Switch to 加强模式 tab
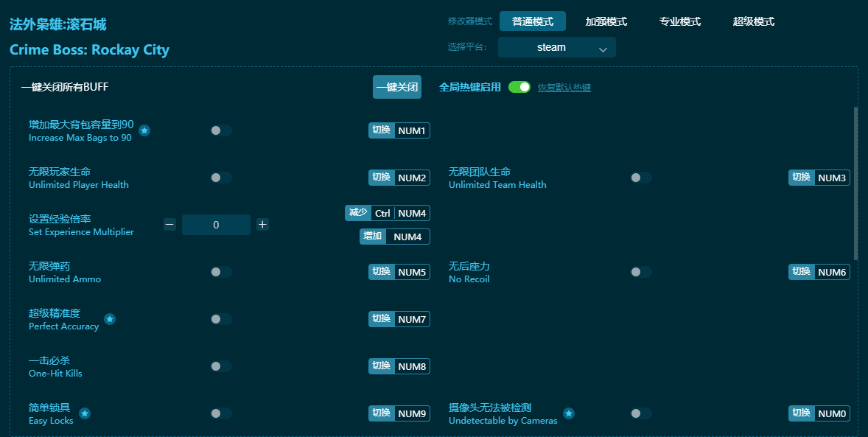The width and height of the screenshot is (868, 437). pyautogui.click(x=606, y=21)
